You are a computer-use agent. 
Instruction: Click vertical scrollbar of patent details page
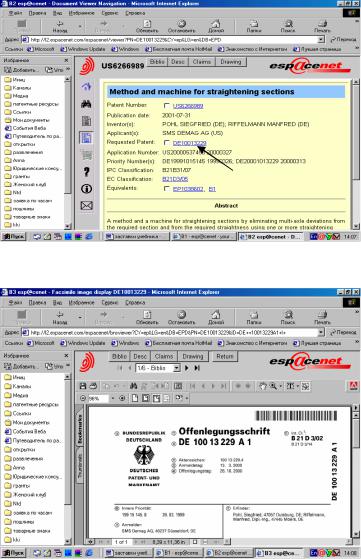[x=355, y=154]
